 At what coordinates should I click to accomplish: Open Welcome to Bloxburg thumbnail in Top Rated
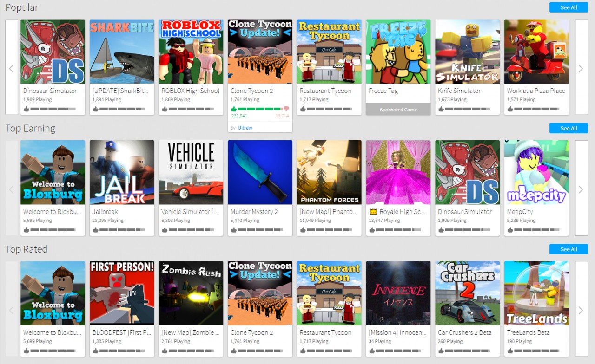click(x=53, y=293)
